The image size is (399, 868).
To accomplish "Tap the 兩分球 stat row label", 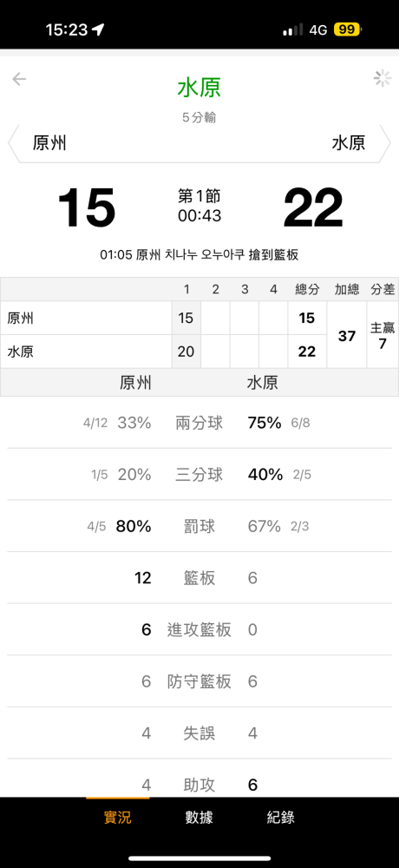I will (199, 423).
